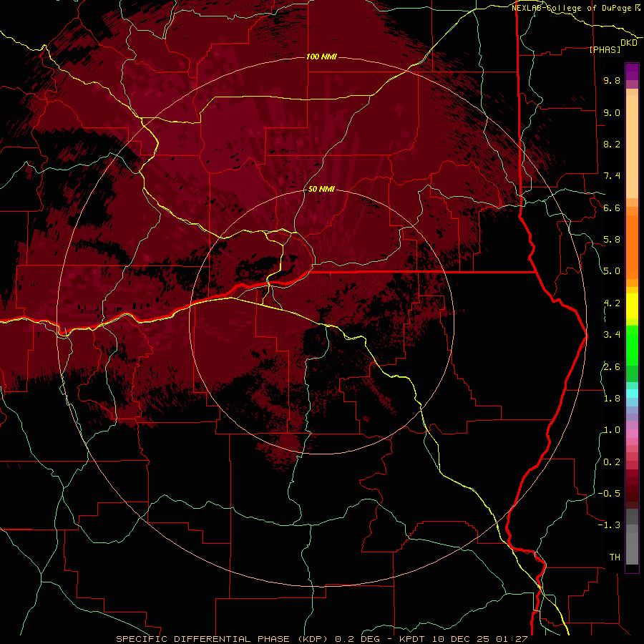This screenshot has height=644, width=644.
Task: Click the 2.6 scale value
Action: (612, 367)
